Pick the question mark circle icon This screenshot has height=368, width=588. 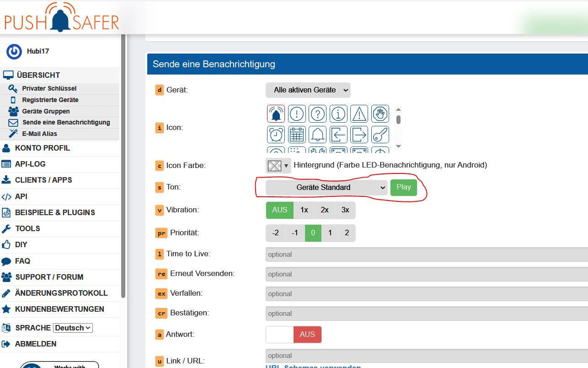tap(318, 114)
